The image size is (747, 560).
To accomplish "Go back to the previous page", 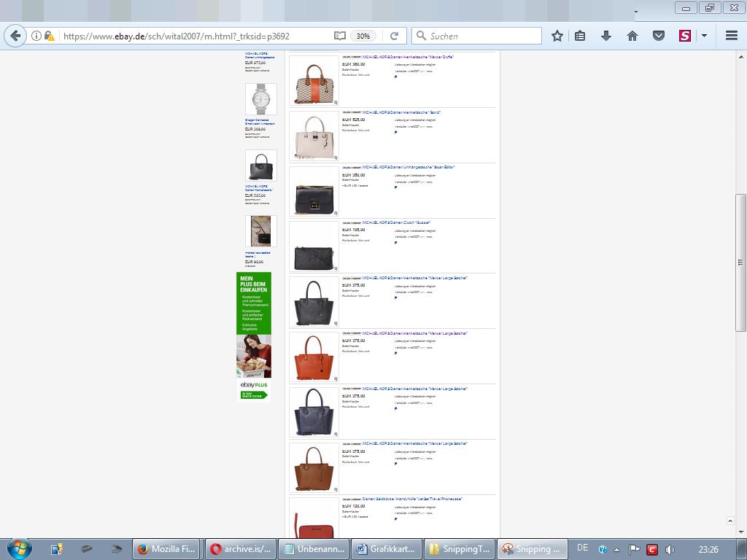I will [15, 36].
